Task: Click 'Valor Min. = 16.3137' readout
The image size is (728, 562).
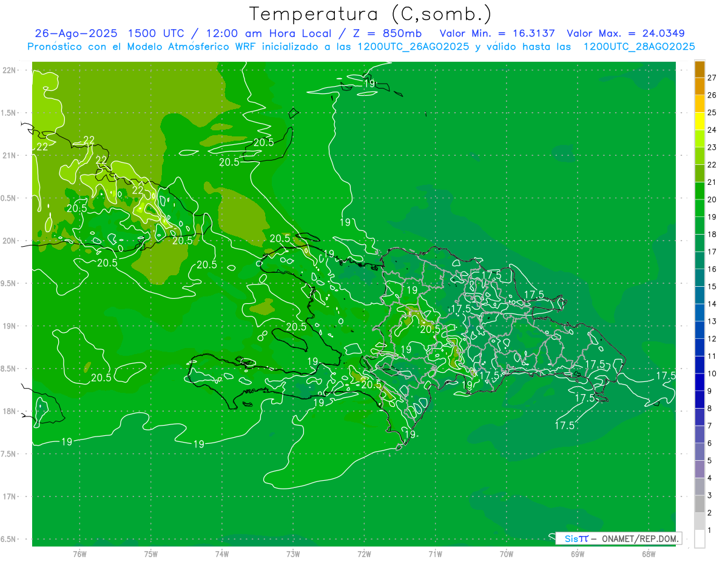Action: coord(497,33)
